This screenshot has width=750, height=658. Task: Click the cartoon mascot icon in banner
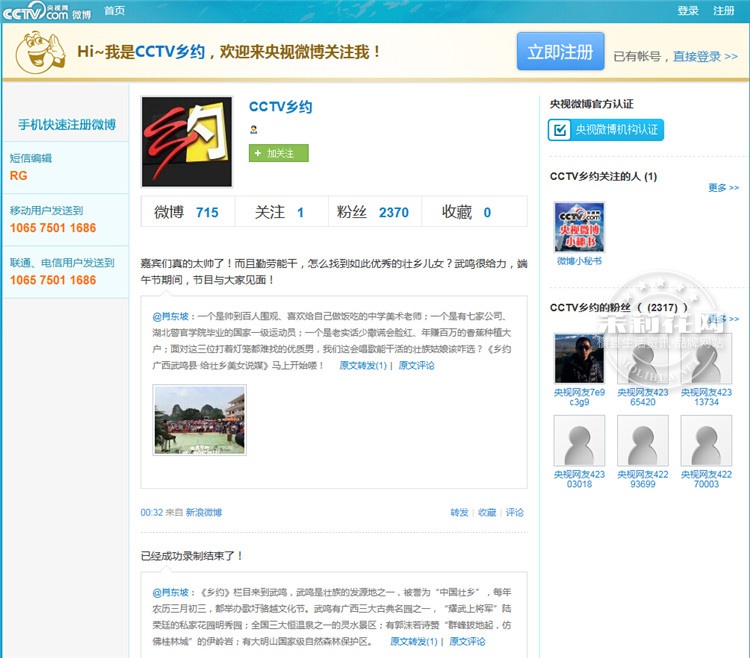point(40,52)
